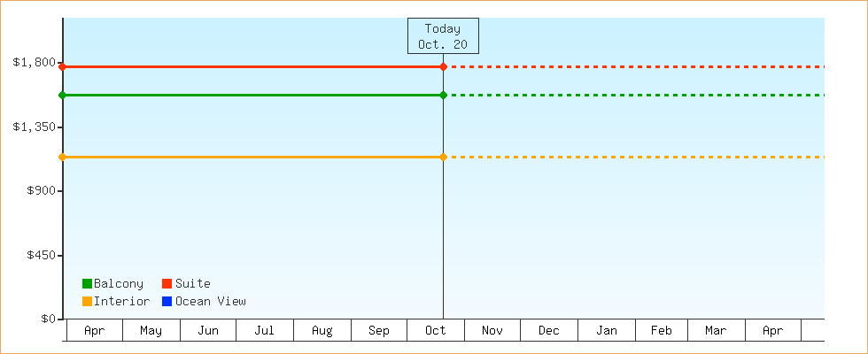Click the orange Interior data point at Today

tap(443, 158)
